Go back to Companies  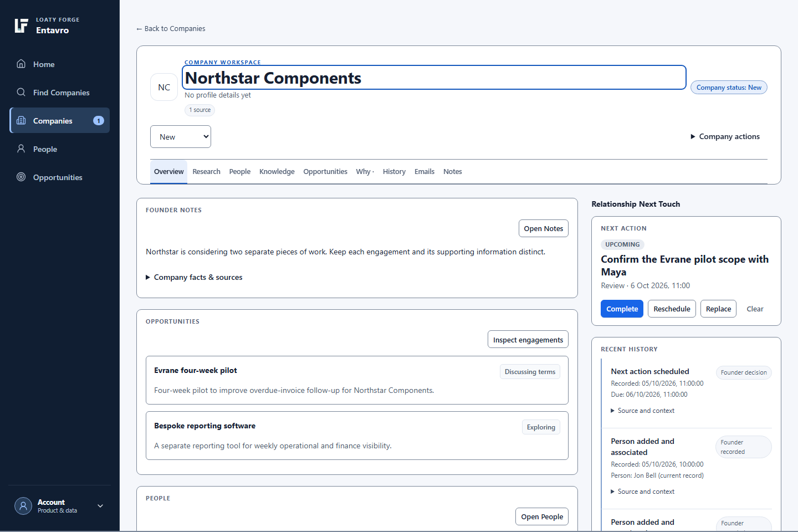171,29
